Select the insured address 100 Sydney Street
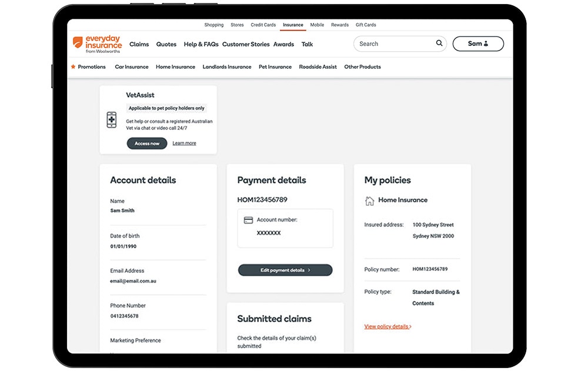This screenshot has height=371, width=588. (x=433, y=225)
